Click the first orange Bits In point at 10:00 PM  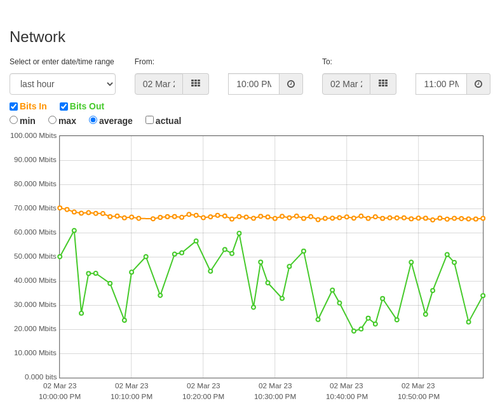[60, 208]
